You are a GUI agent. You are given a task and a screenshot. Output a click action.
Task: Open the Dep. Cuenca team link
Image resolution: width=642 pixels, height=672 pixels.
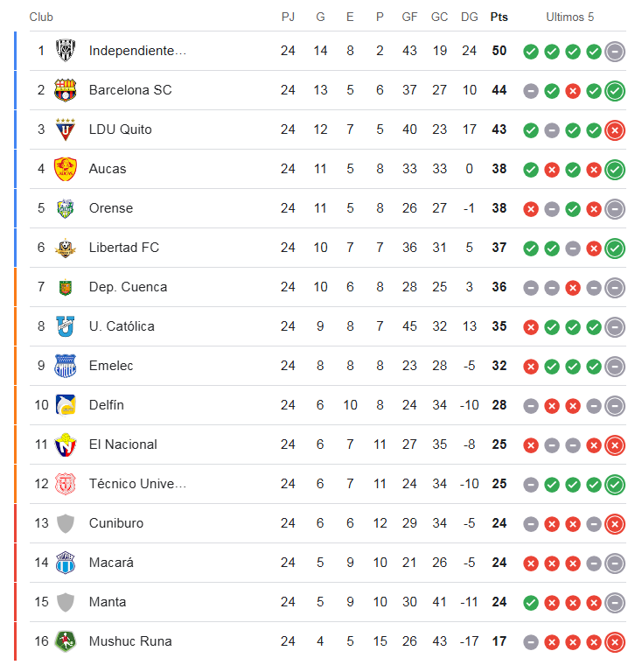point(128,287)
